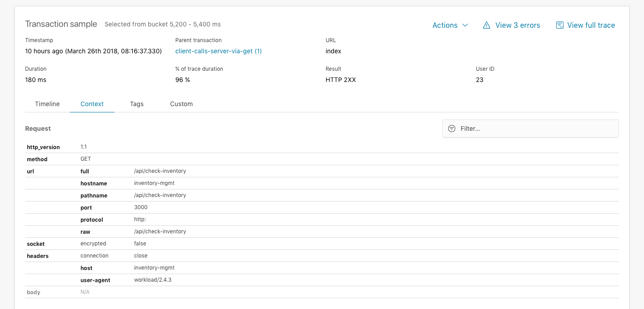Click the hostname value inventory-mgmt
Screen dimensions: 644x309
pos(154,183)
